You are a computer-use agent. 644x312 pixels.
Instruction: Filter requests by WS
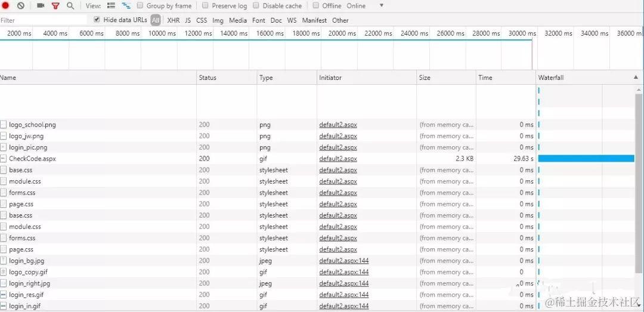(x=292, y=20)
